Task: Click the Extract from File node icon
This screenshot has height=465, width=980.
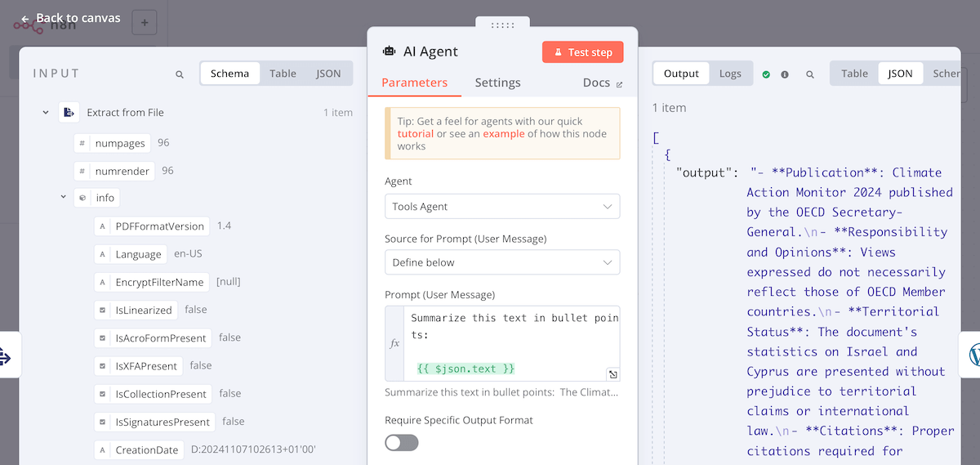Action: (69, 113)
